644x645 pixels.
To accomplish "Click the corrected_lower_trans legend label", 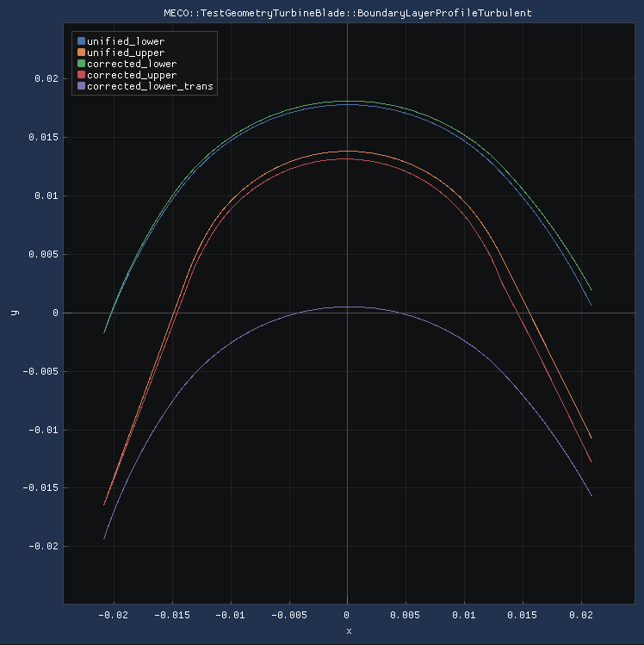I will coord(150,86).
